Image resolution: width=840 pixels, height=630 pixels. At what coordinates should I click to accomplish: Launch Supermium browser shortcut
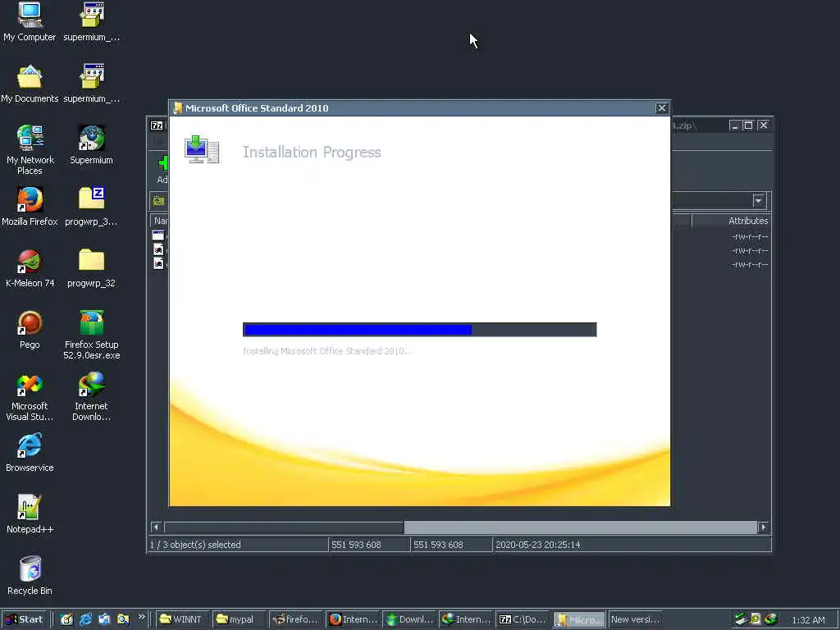coord(92,144)
